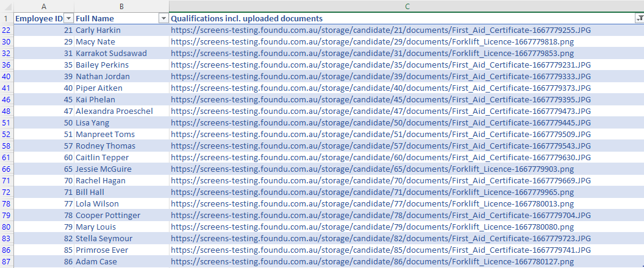
Task: Open the Full Name filter dropdown
Action: point(163,19)
